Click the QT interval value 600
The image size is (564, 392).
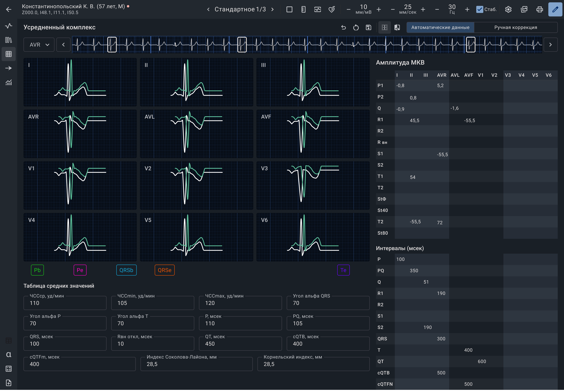(x=482, y=361)
